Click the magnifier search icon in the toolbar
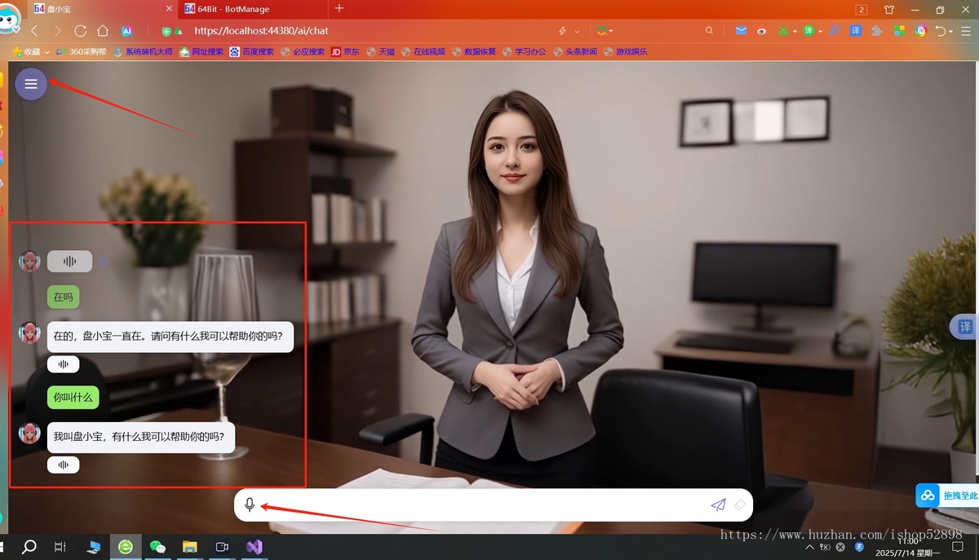This screenshot has height=560, width=979. [x=709, y=31]
